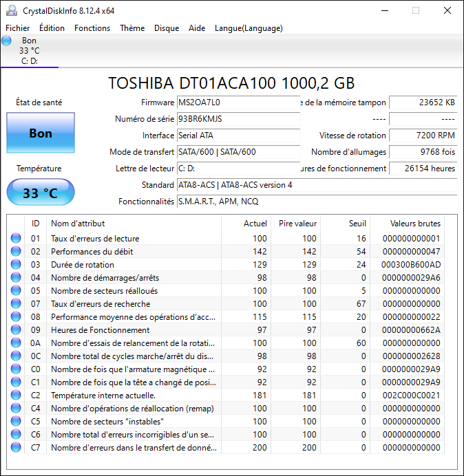Click status orb for attribute 02 Performances du débit
Viewport: 464px width, 476px height.
pos(16,251)
